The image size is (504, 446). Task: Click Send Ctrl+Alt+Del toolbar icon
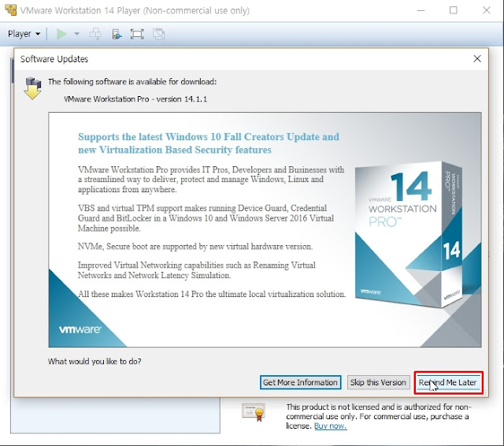tap(95, 34)
